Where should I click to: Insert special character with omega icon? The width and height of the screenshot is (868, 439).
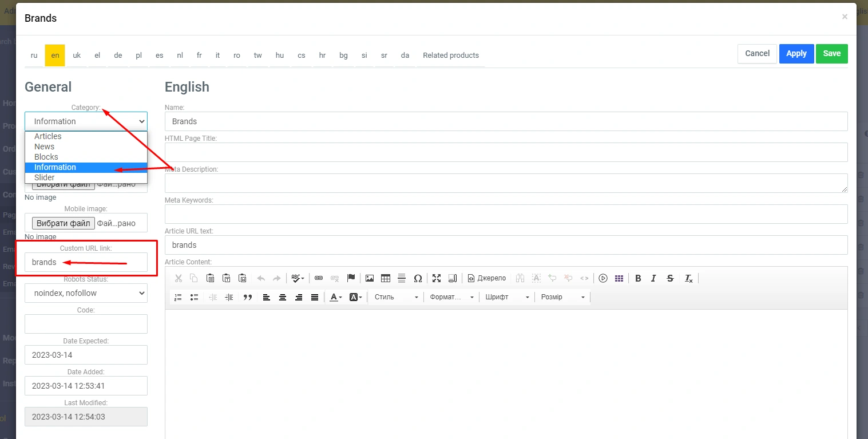[x=418, y=278]
